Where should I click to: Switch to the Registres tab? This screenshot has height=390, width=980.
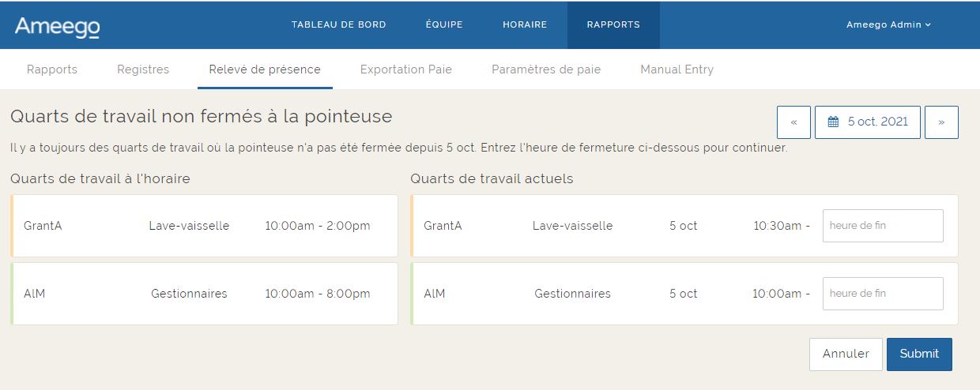coord(143,69)
